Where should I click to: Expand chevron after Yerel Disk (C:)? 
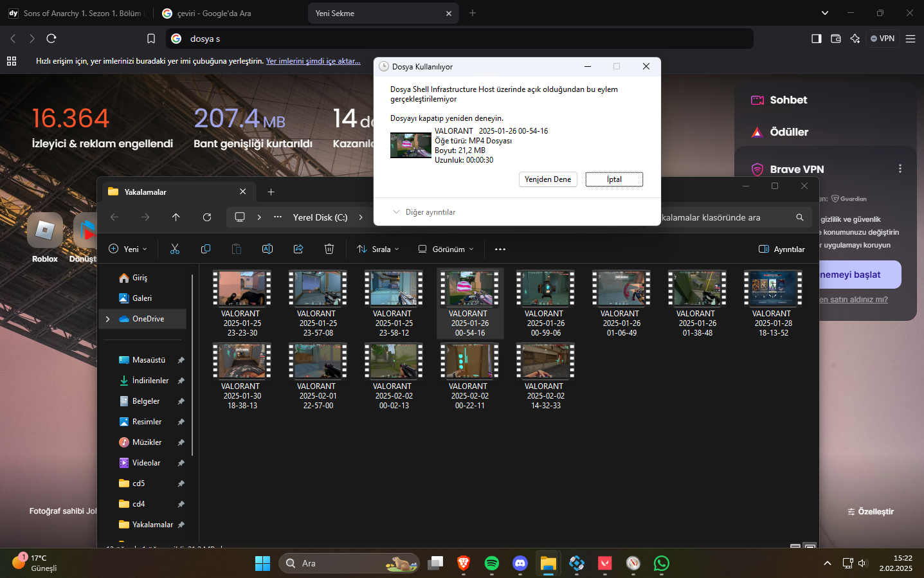[361, 217]
